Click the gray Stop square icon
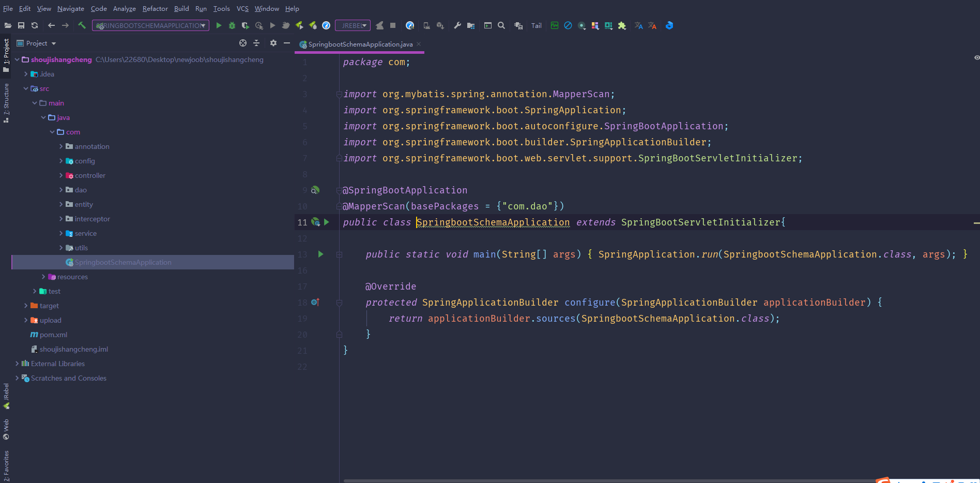Viewport: 980px width, 483px height. click(393, 25)
